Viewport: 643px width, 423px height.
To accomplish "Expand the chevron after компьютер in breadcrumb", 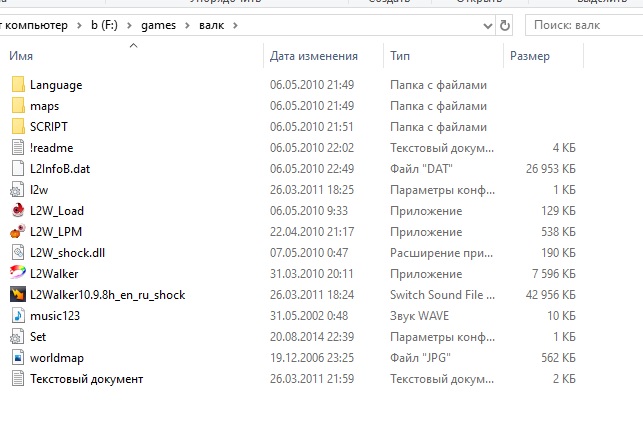I will (79, 26).
